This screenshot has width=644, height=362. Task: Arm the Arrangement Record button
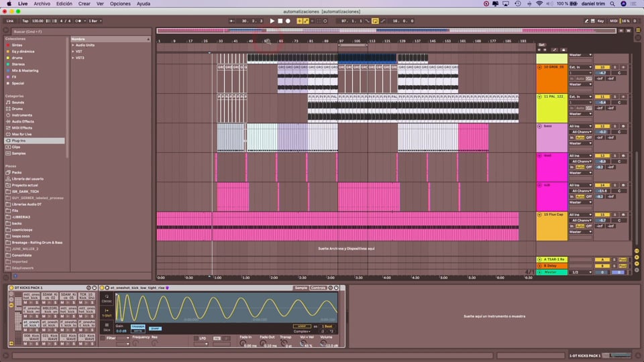(x=288, y=21)
